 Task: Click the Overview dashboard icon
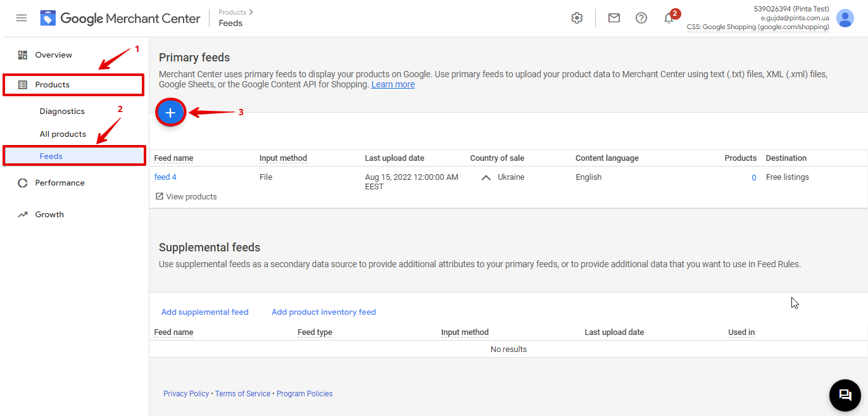[x=23, y=55]
